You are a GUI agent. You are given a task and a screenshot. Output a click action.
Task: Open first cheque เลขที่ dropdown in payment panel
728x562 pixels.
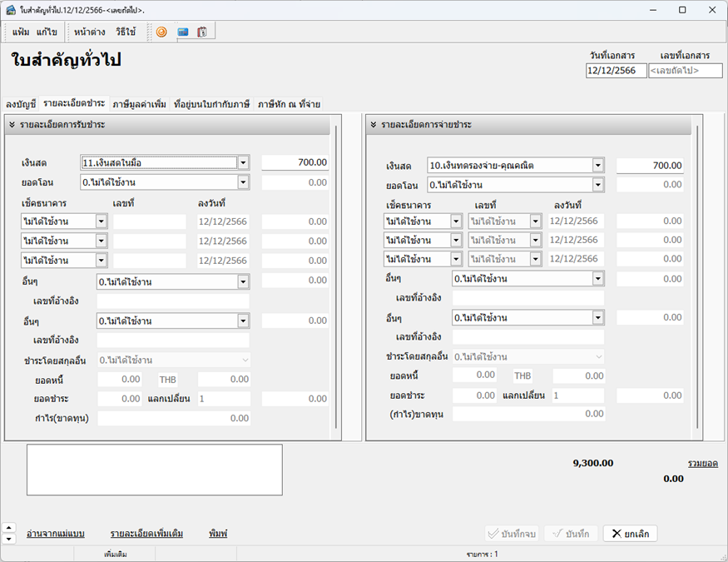[535, 221]
